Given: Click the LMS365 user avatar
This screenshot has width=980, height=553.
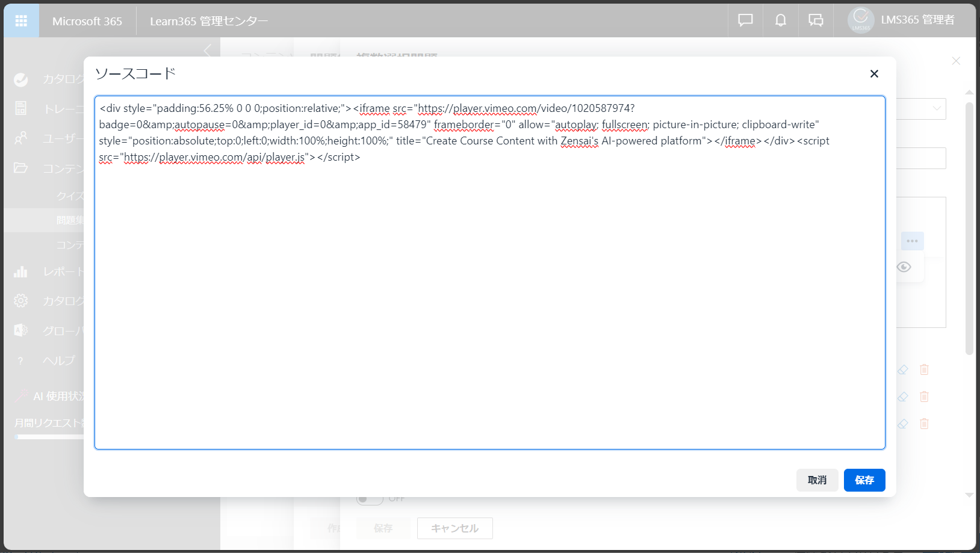Looking at the screenshot, I should 861,20.
